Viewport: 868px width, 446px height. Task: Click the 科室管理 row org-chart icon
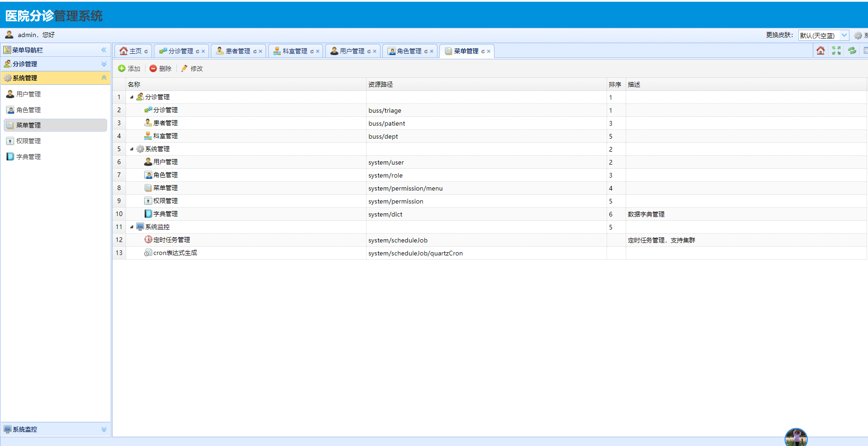[x=148, y=136]
